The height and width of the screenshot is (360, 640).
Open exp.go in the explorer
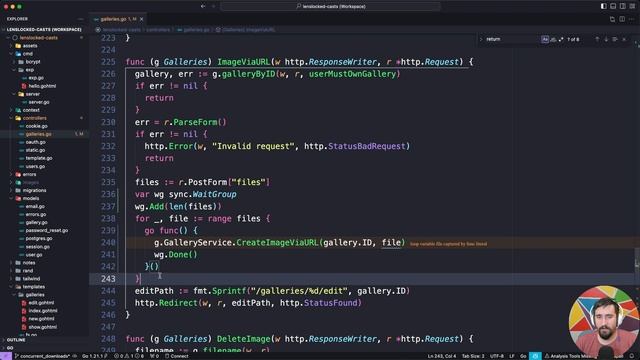(x=36, y=78)
